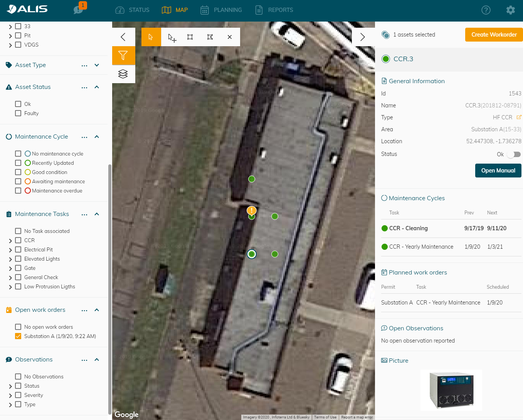Image resolution: width=523 pixels, height=420 pixels.
Task: Switch to the Planning tab
Action: tap(221, 10)
